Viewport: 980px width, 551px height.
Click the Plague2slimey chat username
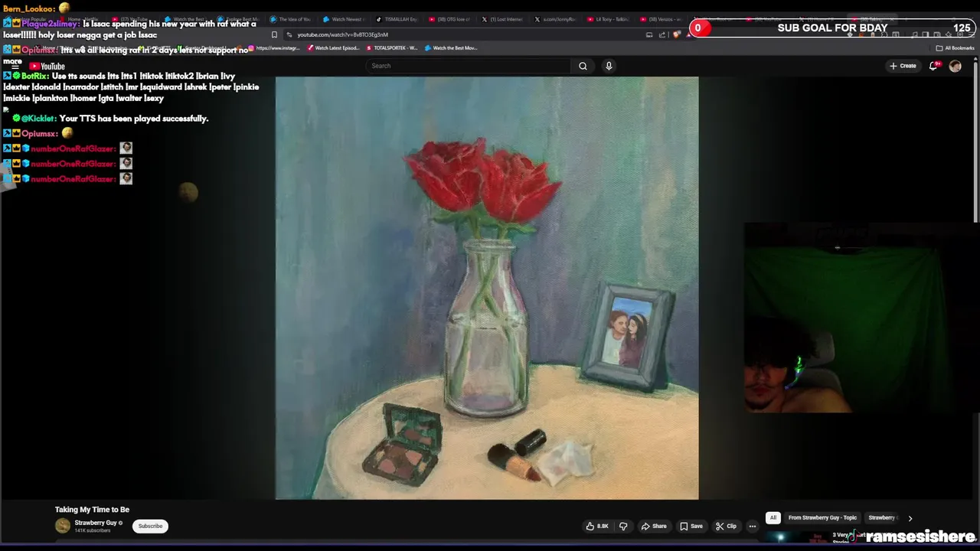point(50,24)
